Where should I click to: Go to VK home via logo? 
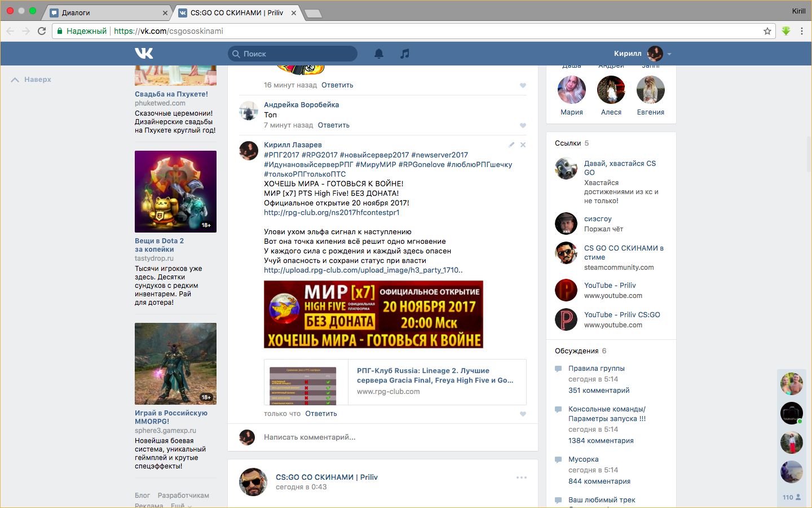pyautogui.click(x=144, y=54)
